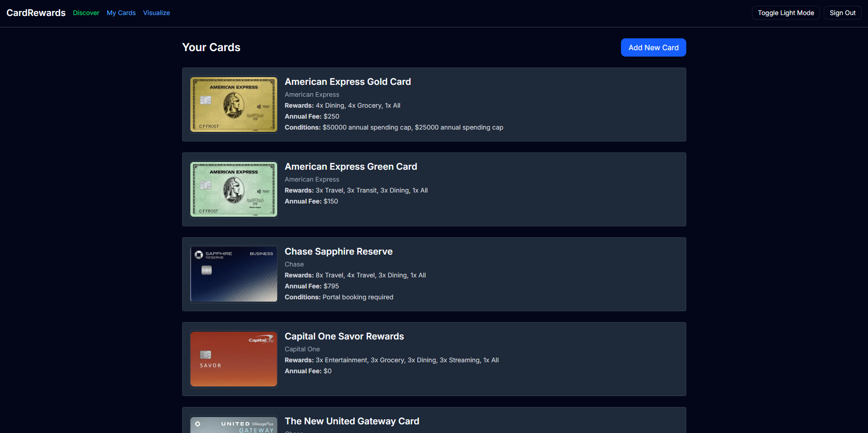Select the Gold Card rewards line

click(342, 105)
